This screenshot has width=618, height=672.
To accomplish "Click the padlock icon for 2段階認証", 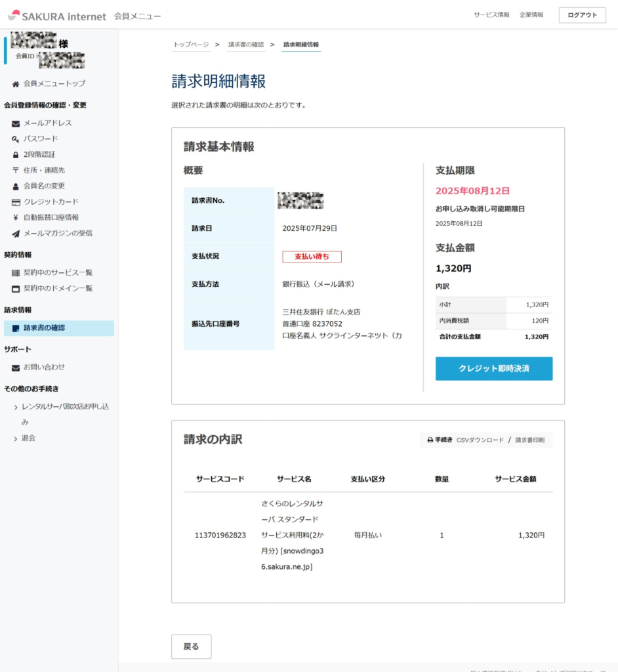I will 16,155.
